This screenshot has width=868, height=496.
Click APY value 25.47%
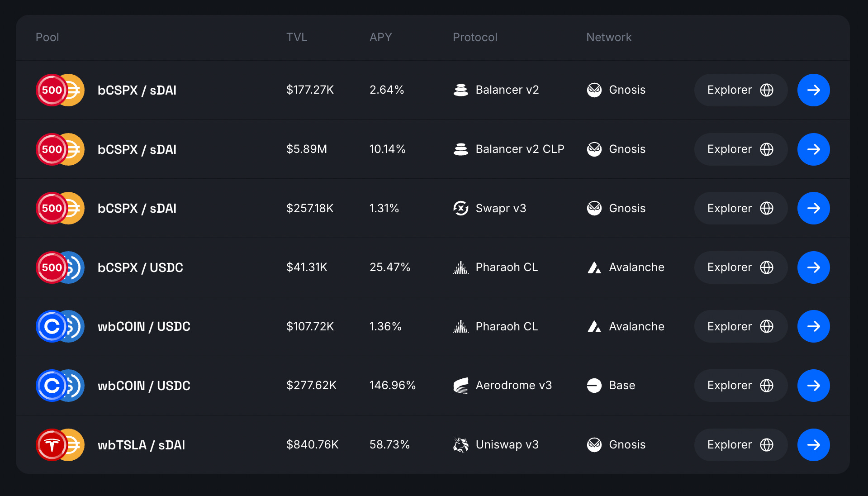(390, 267)
